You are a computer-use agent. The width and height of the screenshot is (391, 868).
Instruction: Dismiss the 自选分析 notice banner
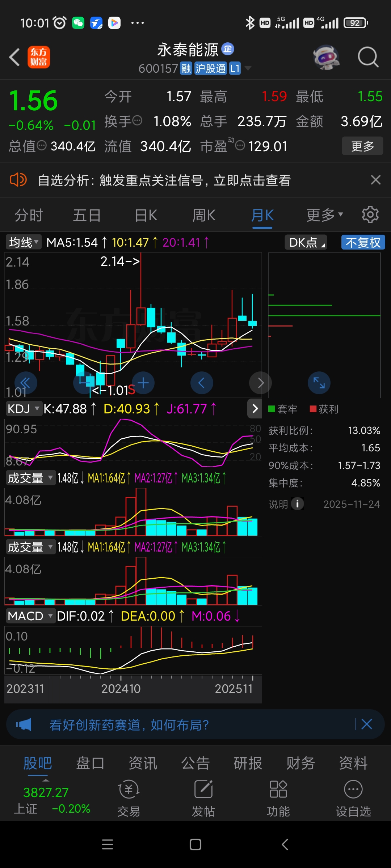click(x=376, y=180)
